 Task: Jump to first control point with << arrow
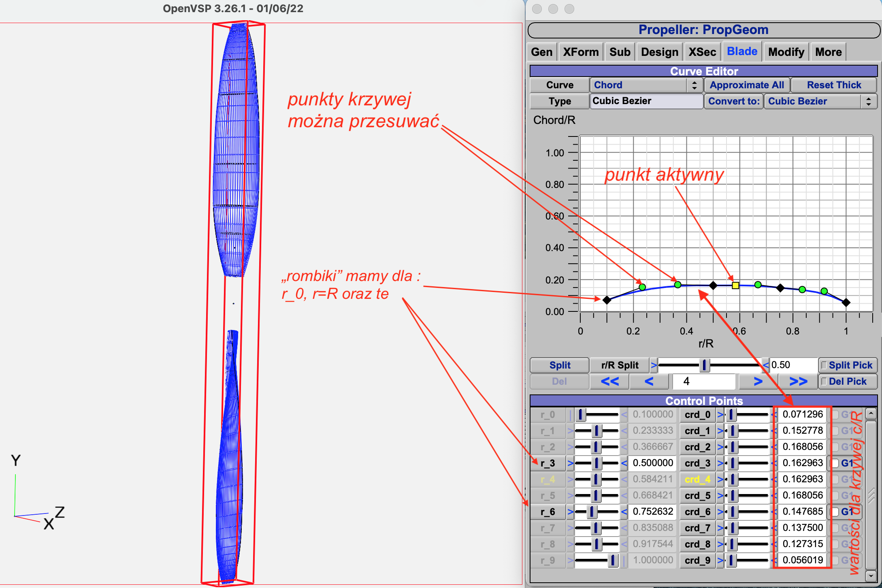click(x=609, y=381)
